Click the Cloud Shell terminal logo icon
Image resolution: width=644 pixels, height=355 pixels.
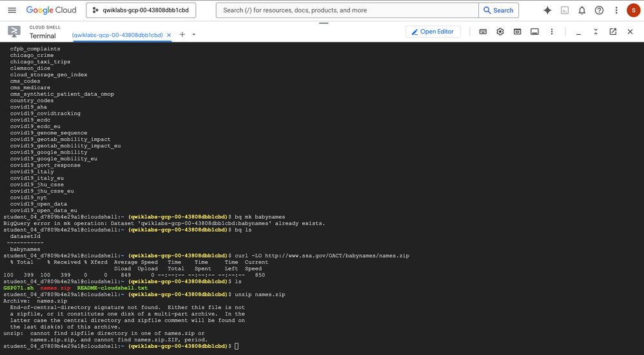(14, 32)
